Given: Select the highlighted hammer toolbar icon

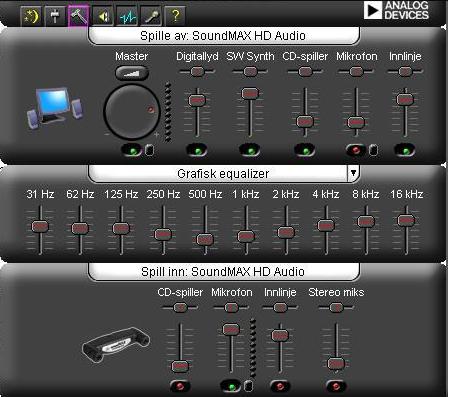Looking at the screenshot, I should point(79,16).
